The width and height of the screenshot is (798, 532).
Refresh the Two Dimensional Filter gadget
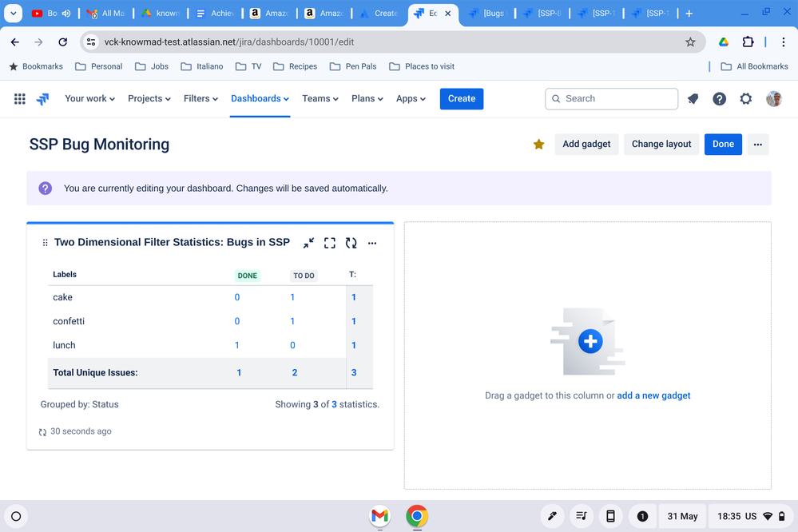[x=351, y=243]
